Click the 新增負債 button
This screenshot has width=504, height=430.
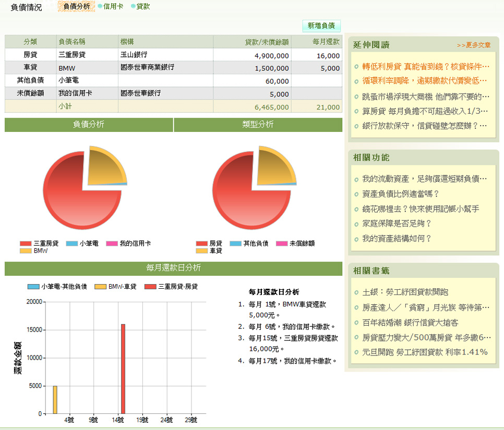(321, 26)
